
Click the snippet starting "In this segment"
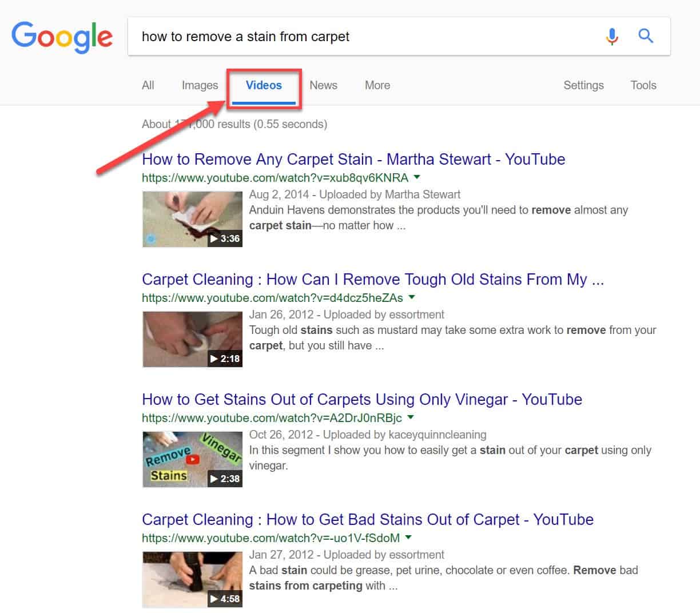(450, 458)
